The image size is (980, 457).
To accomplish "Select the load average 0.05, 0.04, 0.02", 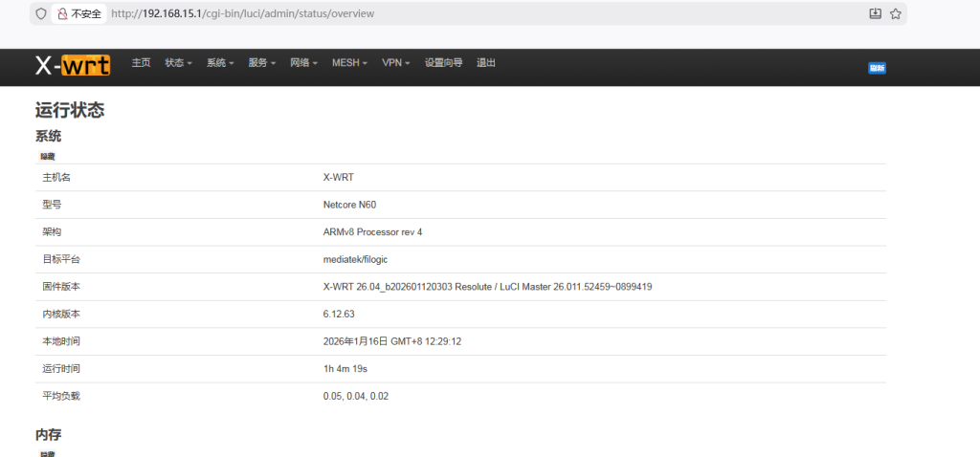I will [356, 396].
